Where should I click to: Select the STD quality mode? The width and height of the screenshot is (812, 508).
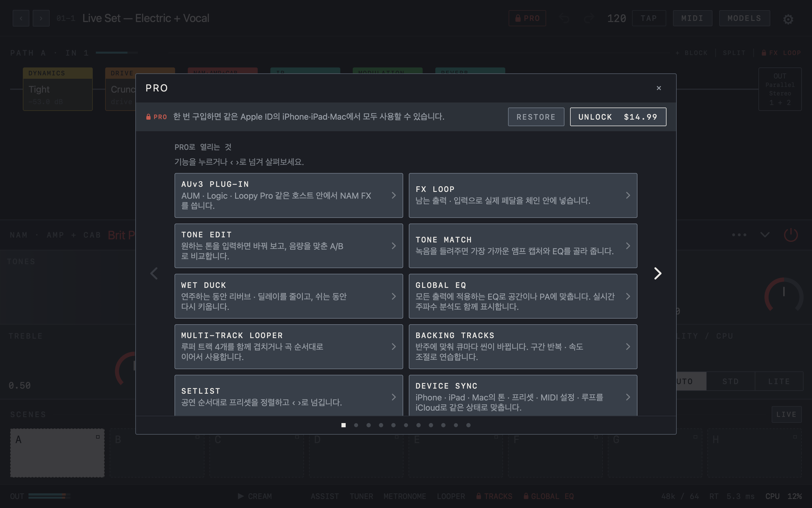pos(731,381)
